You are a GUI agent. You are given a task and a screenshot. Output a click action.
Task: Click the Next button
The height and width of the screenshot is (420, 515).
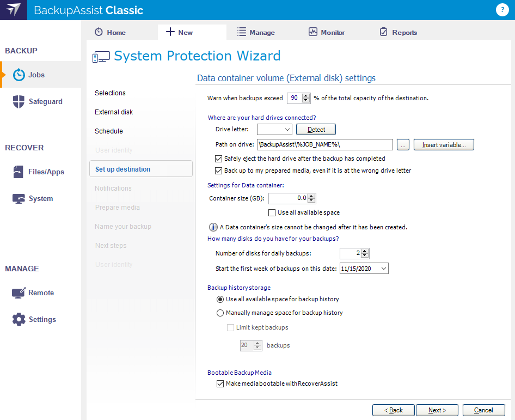pos(437,410)
